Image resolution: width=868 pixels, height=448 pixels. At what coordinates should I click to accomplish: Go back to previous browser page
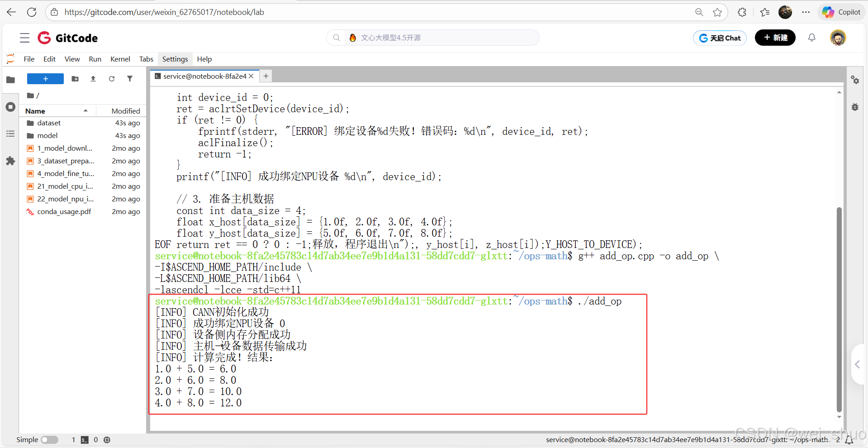12,12
